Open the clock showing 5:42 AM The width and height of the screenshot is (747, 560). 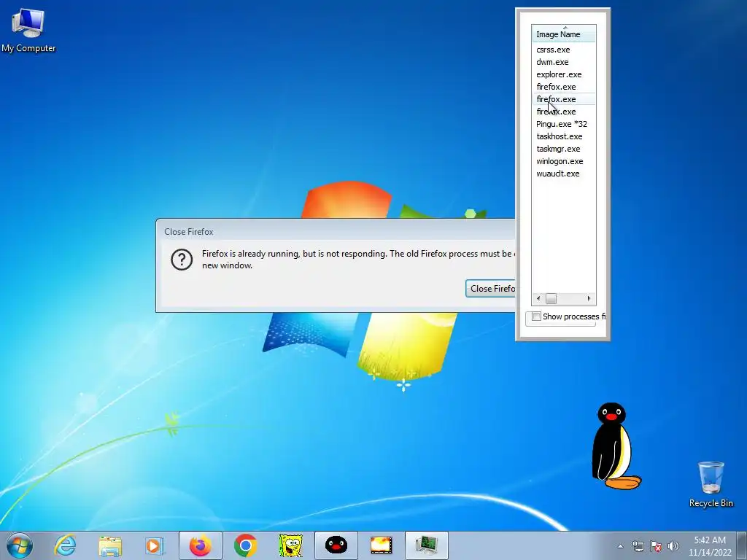pos(710,545)
